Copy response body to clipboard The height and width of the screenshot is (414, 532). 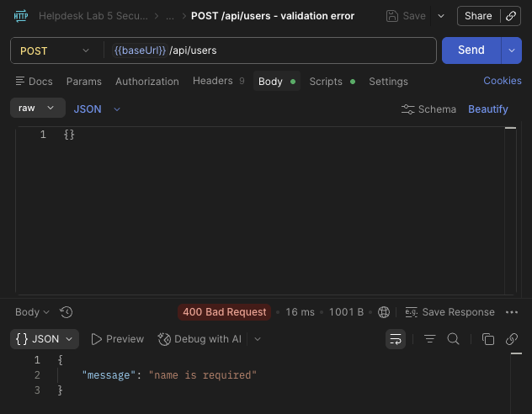[x=488, y=339]
